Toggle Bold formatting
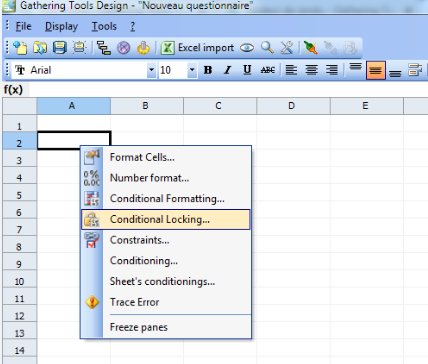This screenshot has width=428, height=364. tap(208, 70)
